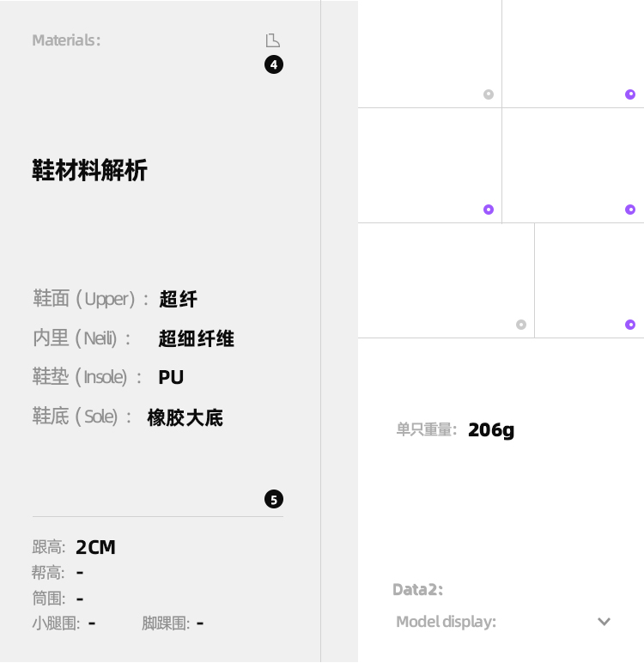Image resolution: width=644 pixels, height=663 pixels.
Task: Click the 鞋材料解析 heading
Action: tap(89, 170)
